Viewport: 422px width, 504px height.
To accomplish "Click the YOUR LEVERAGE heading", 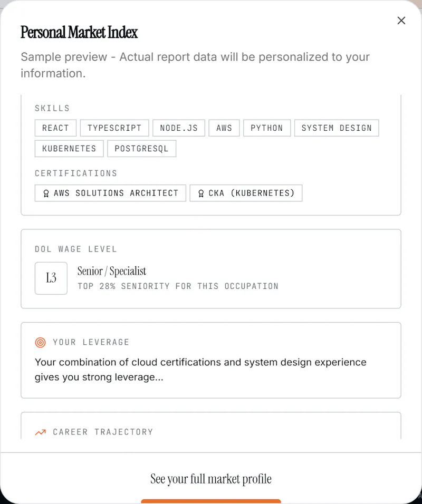I will coord(91,342).
